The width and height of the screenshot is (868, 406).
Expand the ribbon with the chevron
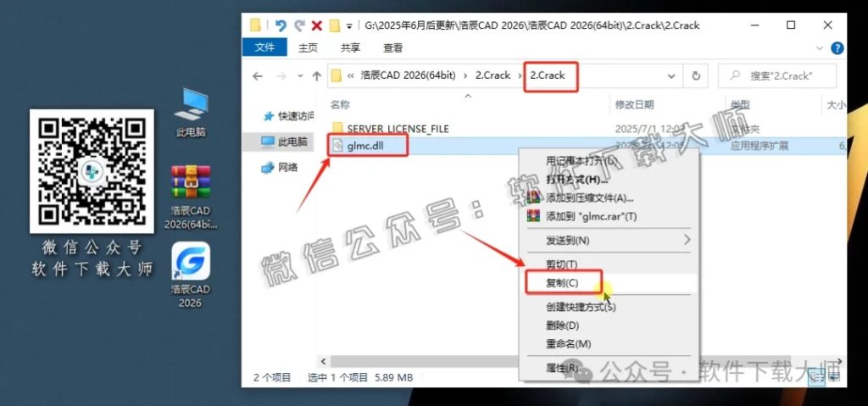820,48
